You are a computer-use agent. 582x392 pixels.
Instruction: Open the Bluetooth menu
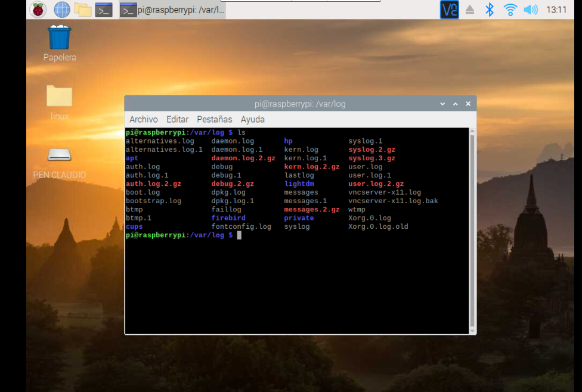tap(490, 10)
